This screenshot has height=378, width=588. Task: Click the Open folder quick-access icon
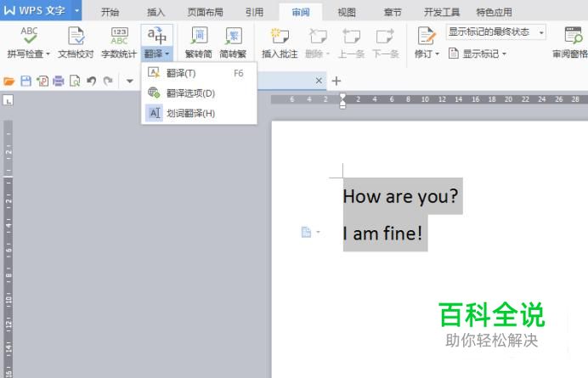click(x=9, y=81)
